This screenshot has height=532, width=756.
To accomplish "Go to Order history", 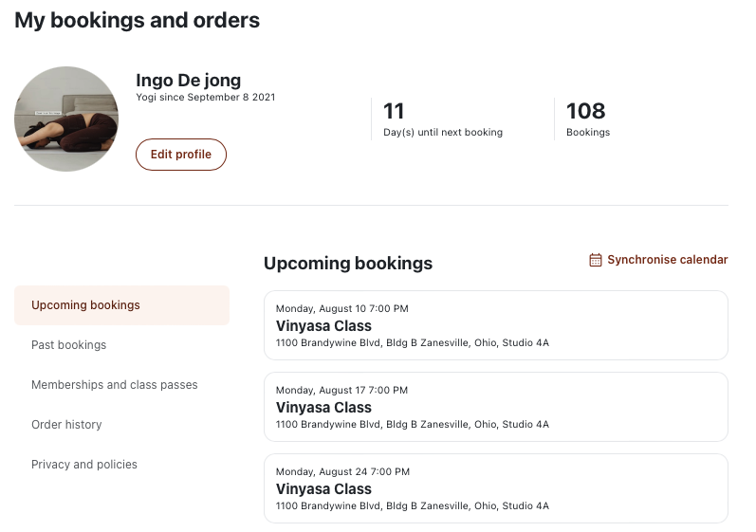I will tap(66, 425).
